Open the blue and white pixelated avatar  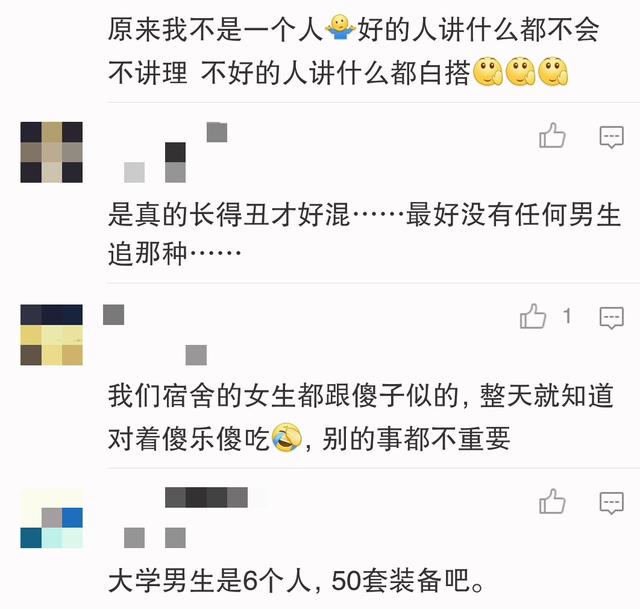[51, 518]
